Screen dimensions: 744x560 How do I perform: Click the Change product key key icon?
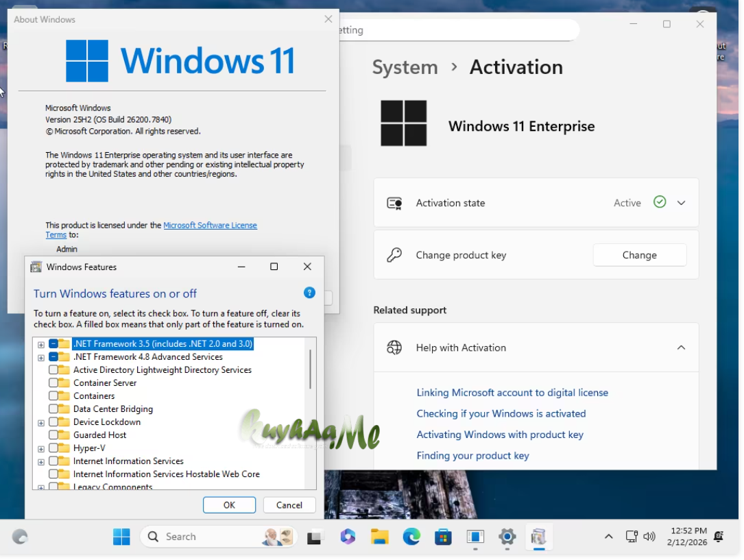[x=394, y=255]
